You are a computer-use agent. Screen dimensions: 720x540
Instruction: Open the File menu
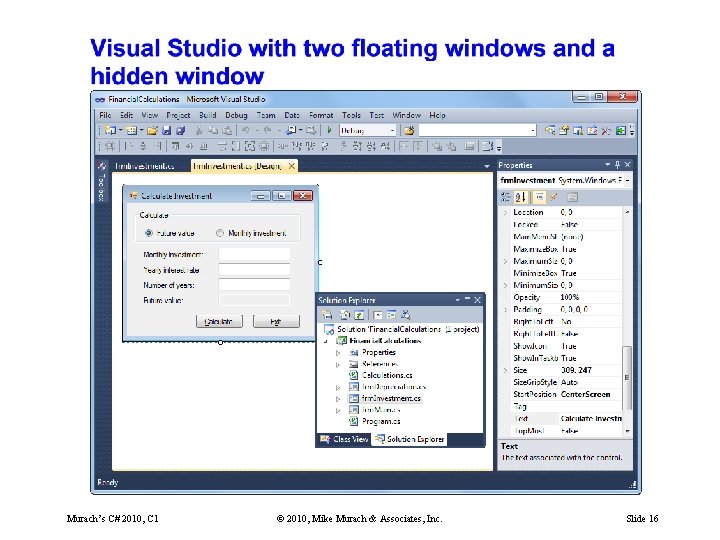tap(105, 115)
